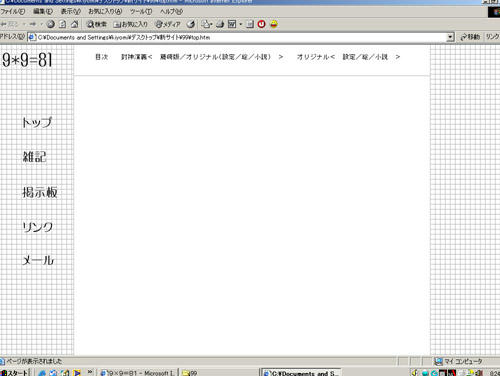This screenshot has width=500, height=376.
Task: Expand the dropdown arrow beside Edit icon
Action: pyautogui.click(x=241, y=24)
